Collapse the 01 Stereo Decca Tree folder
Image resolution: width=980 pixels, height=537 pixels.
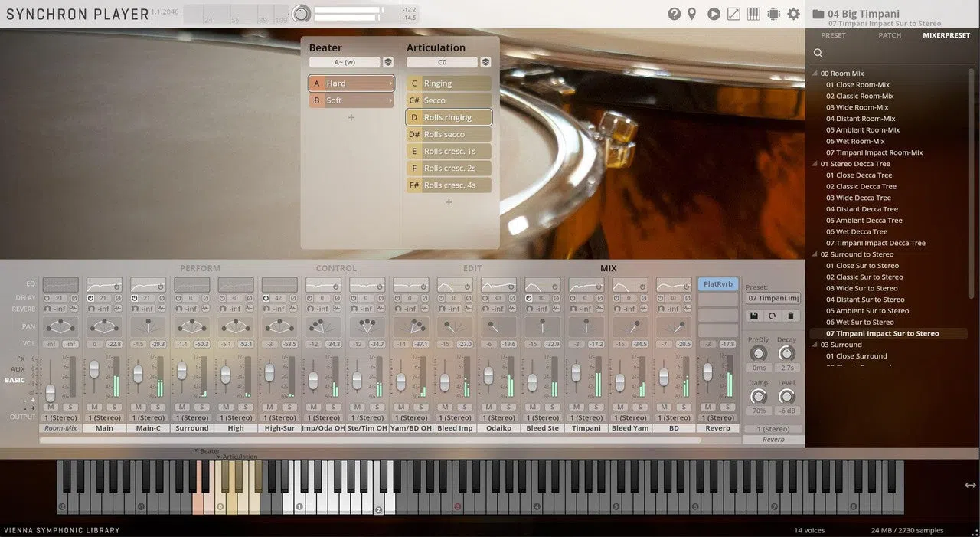point(815,164)
